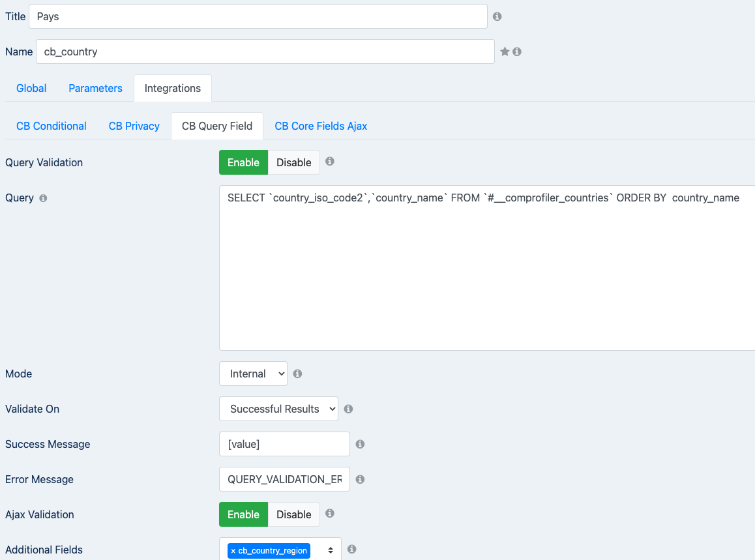
Task: Click the Success Message label text
Action: pos(48,445)
